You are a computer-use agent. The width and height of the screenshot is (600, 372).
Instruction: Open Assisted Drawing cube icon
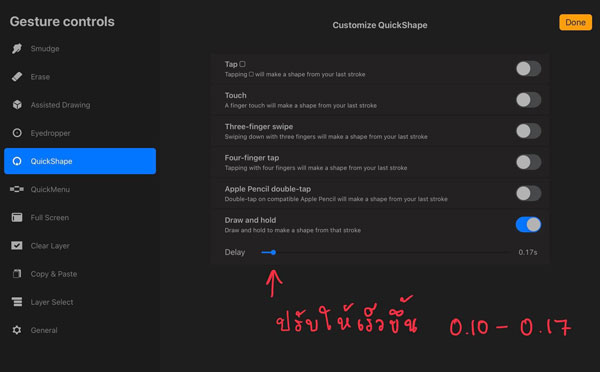tap(17, 104)
